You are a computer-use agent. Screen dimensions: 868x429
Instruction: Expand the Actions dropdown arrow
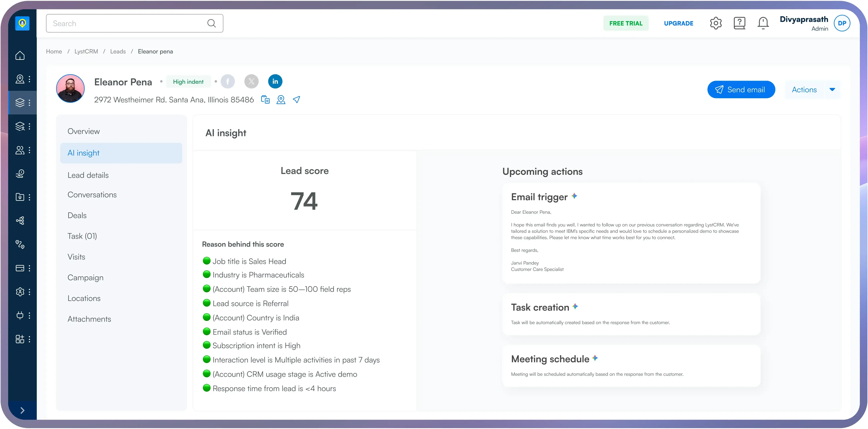click(832, 90)
